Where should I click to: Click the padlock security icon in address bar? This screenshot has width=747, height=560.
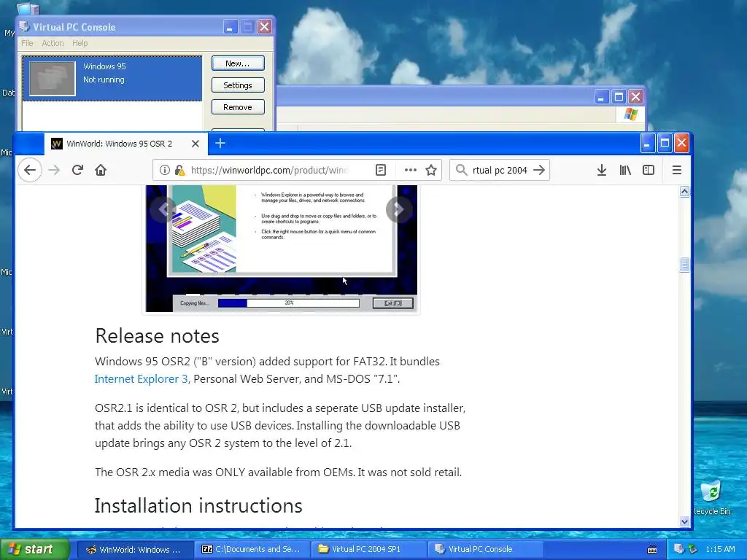179,170
